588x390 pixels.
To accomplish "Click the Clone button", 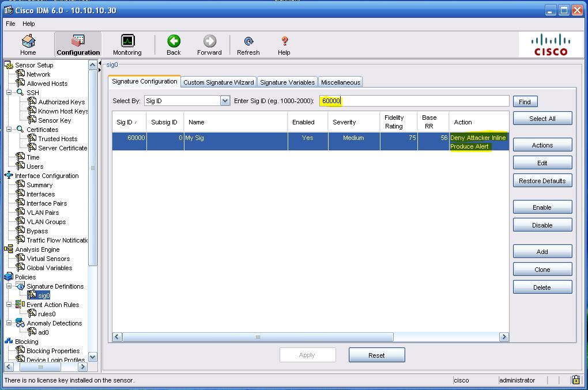I will [542, 270].
